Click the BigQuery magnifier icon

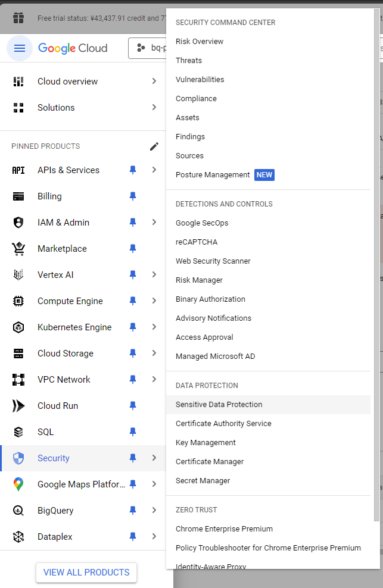click(x=18, y=511)
